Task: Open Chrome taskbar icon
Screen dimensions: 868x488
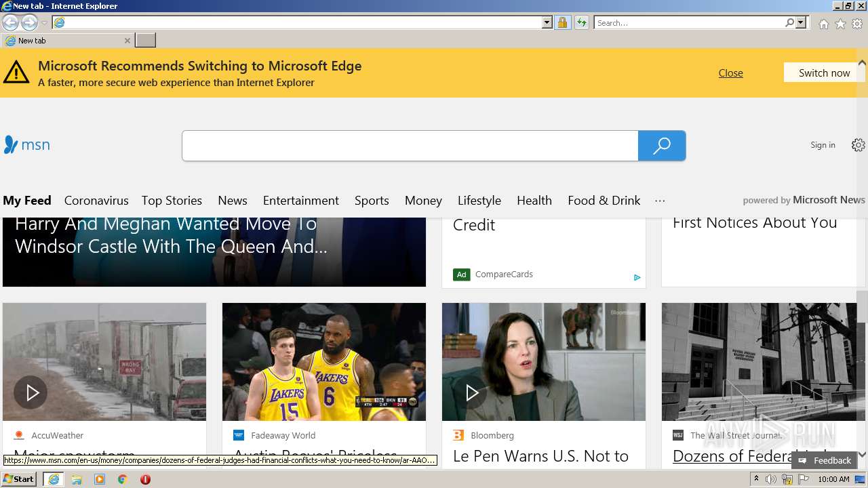Action: point(123,479)
